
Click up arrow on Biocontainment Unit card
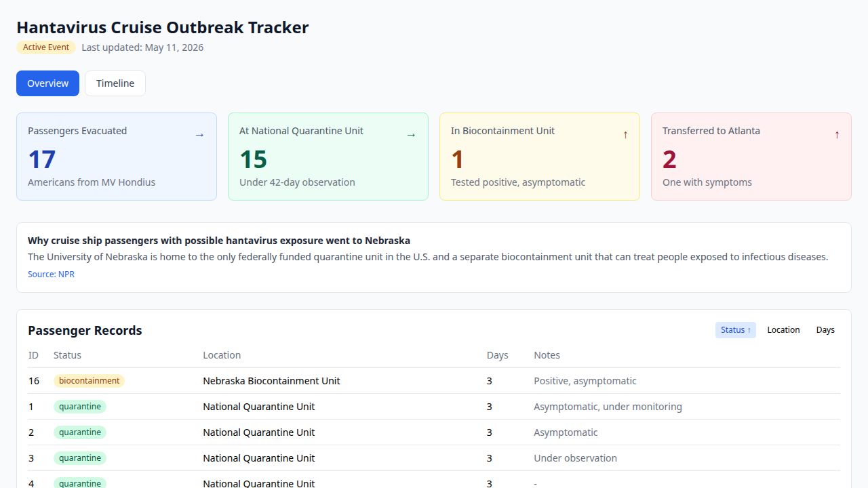click(625, 135)
